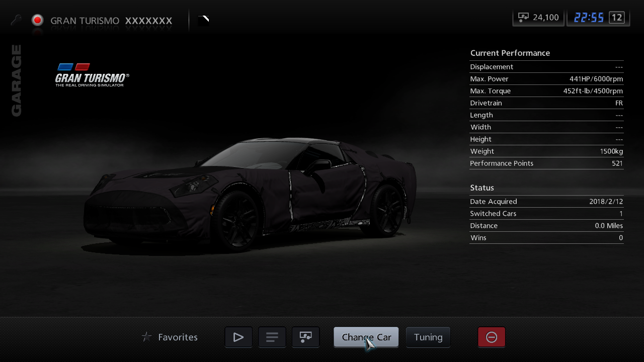This screenshot has height=362, width=644.
Task: Click the red remove circle button
Action: point(492,337)
